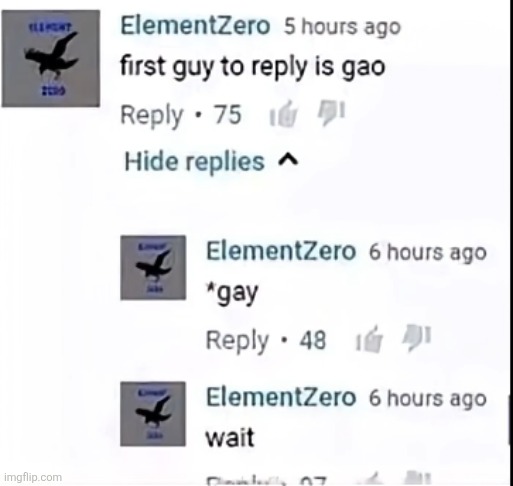
Task: Thumbs down the "*gay" reply
Action: tap(417, 338)
